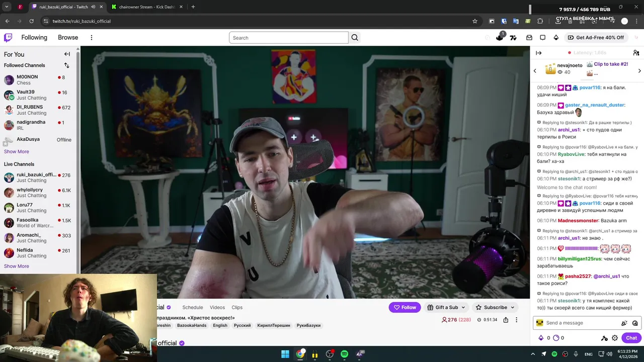Open Spotify from the taskbar
This screenshot has width=644, height=362.
[x=344, y=354]
